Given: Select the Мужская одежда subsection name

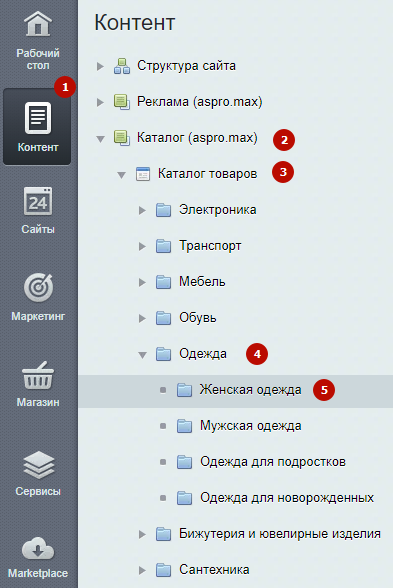Looking at the screenshot, I should [x=250, y=426].
